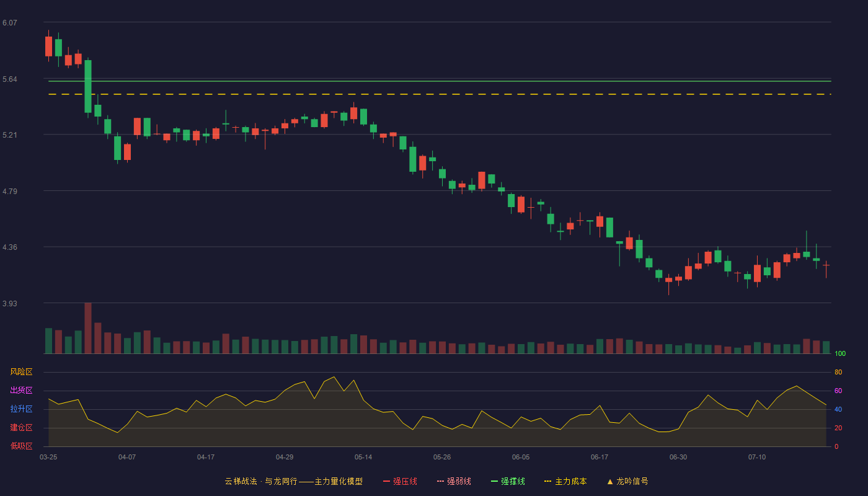
Task: Click the 6.07 price axis label
Action: [10, 23]
